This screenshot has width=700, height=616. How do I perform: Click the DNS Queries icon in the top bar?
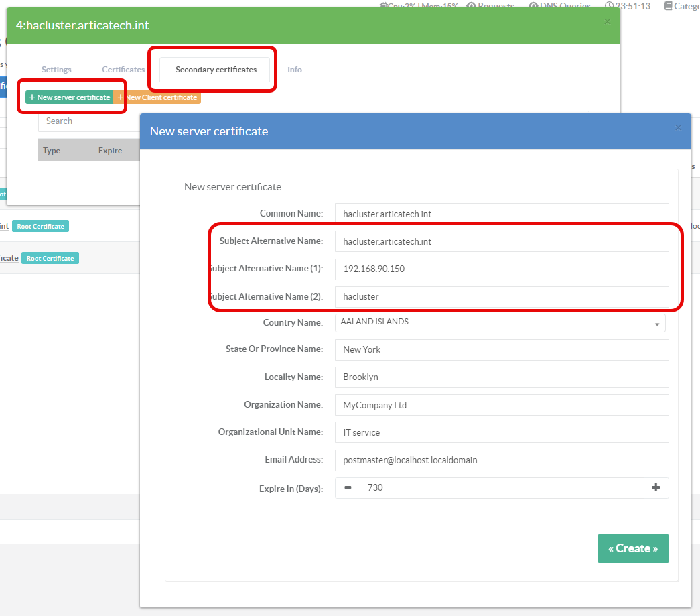click(x=533, y=6)
